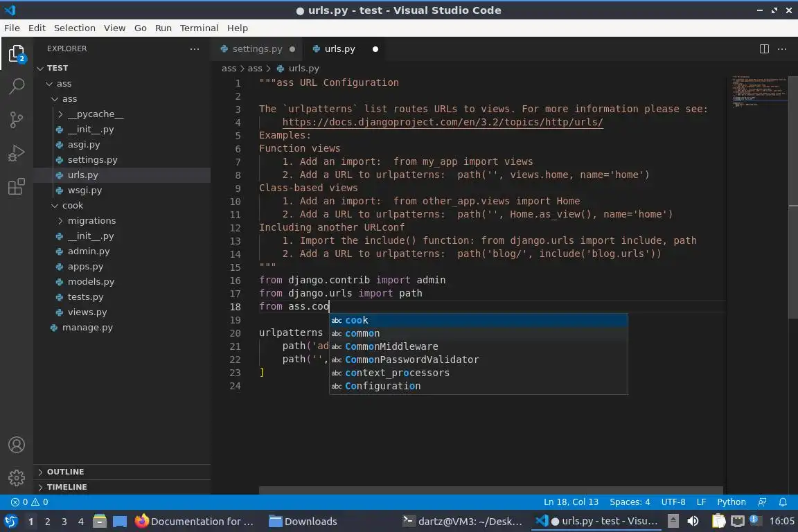Open the Terminal menu

(x=199, y=28)
